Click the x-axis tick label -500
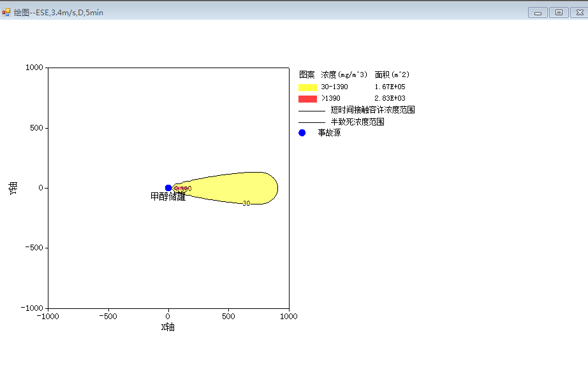The image size is (588, 365). click(108, 317)
